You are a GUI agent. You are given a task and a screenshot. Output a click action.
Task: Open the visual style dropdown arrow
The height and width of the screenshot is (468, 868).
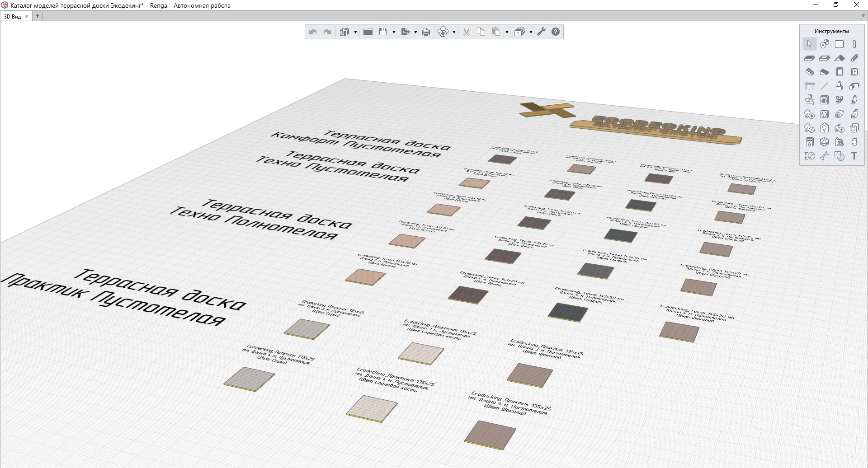(355, 32)
